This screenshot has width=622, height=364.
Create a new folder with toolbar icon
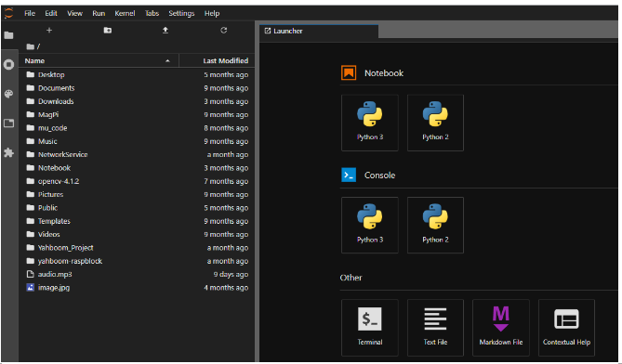108,30
